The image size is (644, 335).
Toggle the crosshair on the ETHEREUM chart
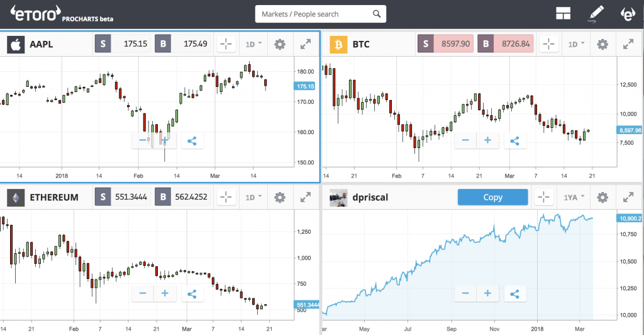[x=226, y=197]
